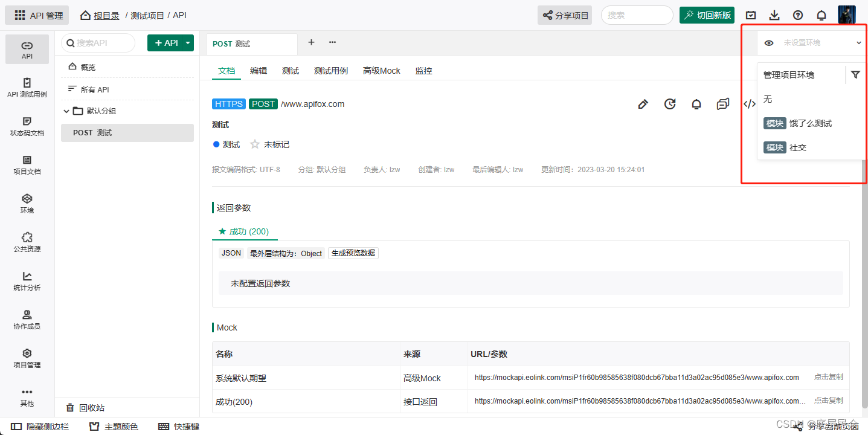
Task: Switch to POST 测试 document tab
Action: coord(251,43)
